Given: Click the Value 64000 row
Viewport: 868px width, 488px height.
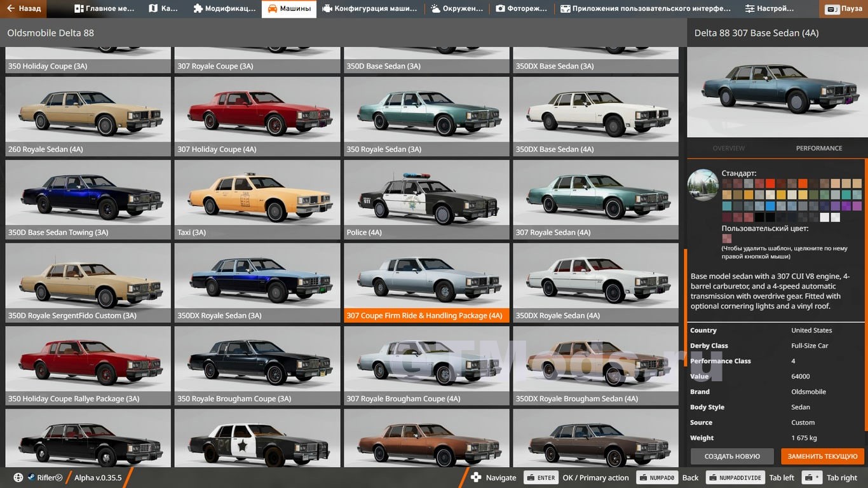Looking at the screenshot, I should [776, 376].
